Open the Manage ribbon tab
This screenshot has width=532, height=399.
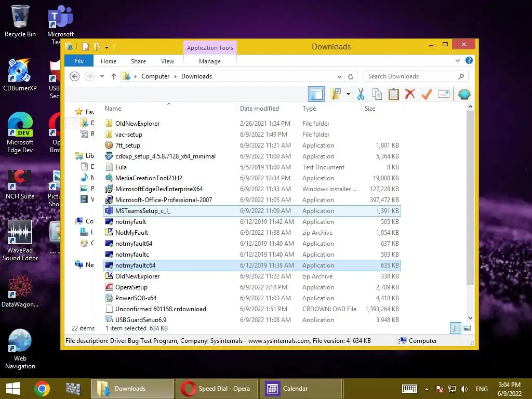pyautogui.click(x=210, y=61)
